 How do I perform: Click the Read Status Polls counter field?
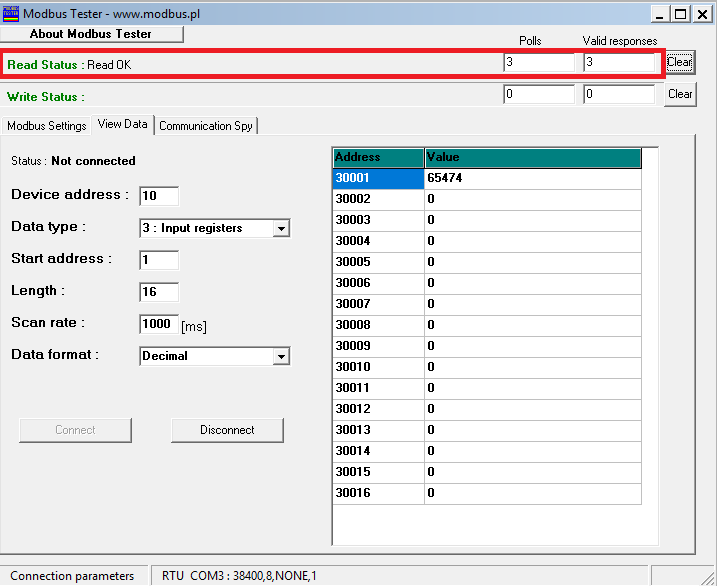[x=539, y=62]
